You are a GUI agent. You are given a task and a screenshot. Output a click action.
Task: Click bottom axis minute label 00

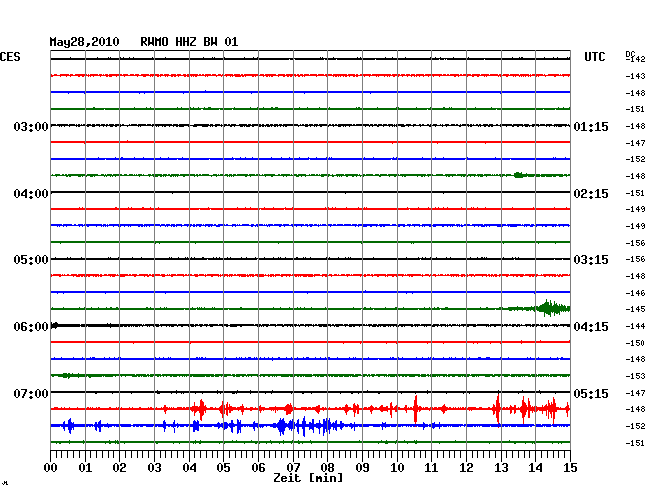(51, 468)
